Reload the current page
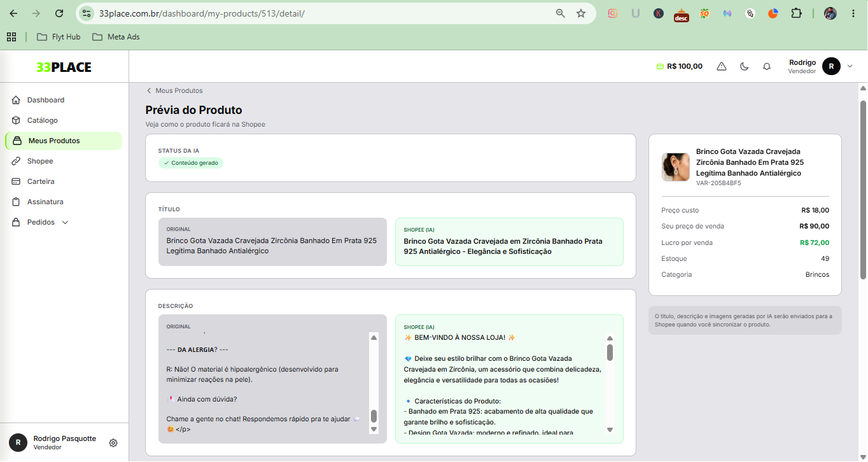The image size is (868, 462). tap(59, 13)
